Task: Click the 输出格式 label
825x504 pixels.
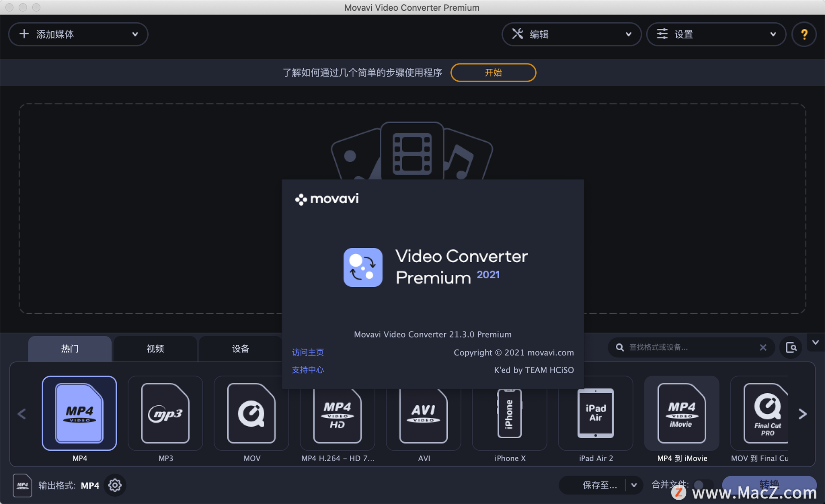Action: pyautogui.click(x=57, y=486)
